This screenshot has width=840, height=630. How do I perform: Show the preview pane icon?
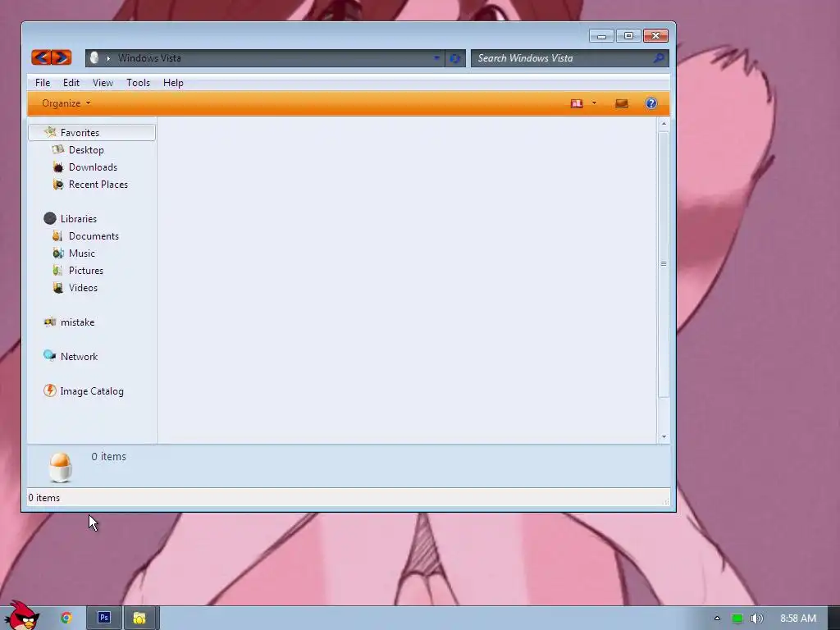(622, 103)
